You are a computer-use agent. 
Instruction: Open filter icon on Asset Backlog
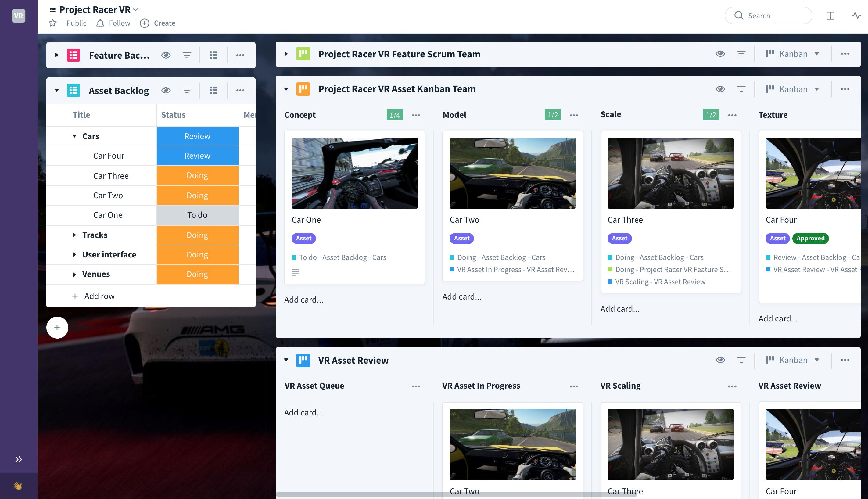pyautogui.click(x=187, y=90)
